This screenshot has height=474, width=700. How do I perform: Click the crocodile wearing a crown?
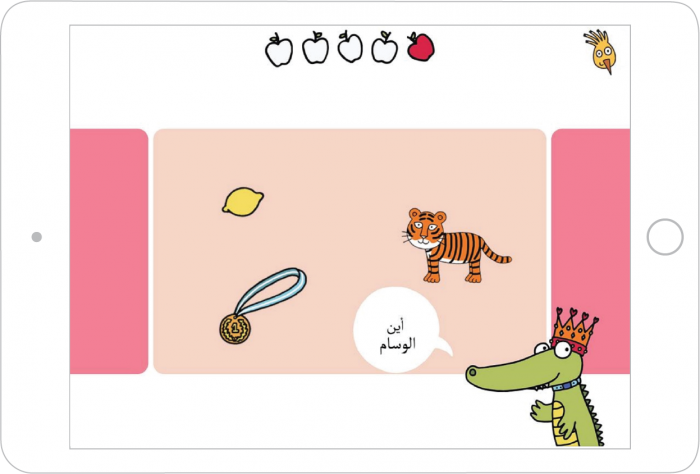(x=536, y=377)
